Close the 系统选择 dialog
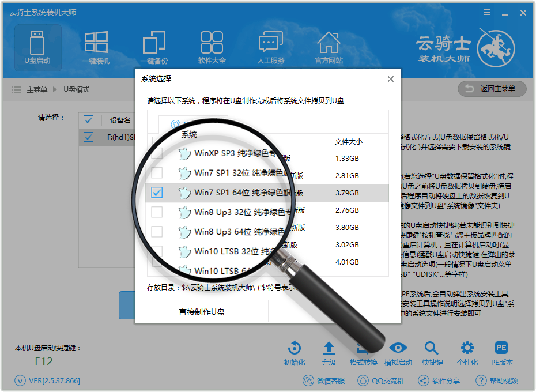Viewport: 536px width, 392px height. (x=391, y=79)
